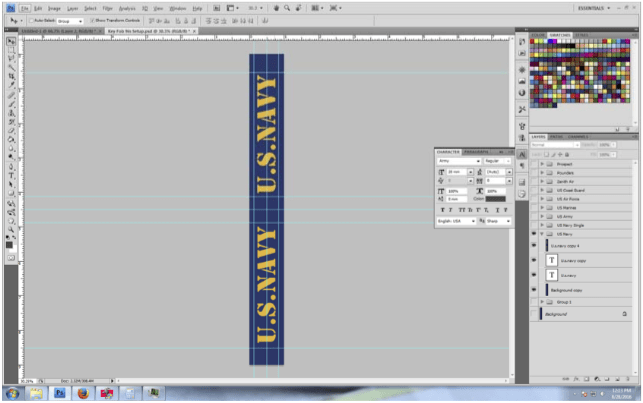Screen dimensions: 643x403
Task: Open the Normal blend mode dropdown
Action: [555, 145]
